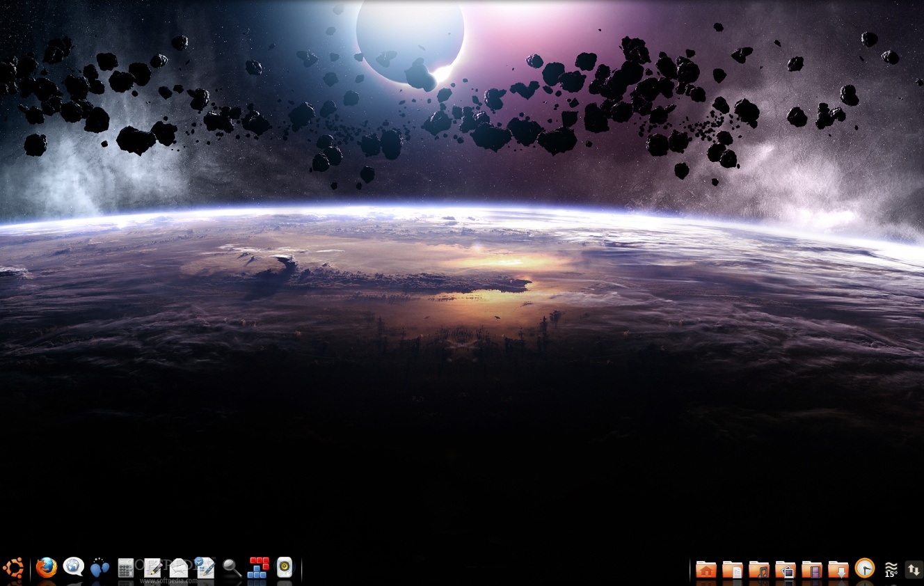Show the weather applet reading 15°
The width and height of the screenshot is (924, 586).
tap(891, 569)
